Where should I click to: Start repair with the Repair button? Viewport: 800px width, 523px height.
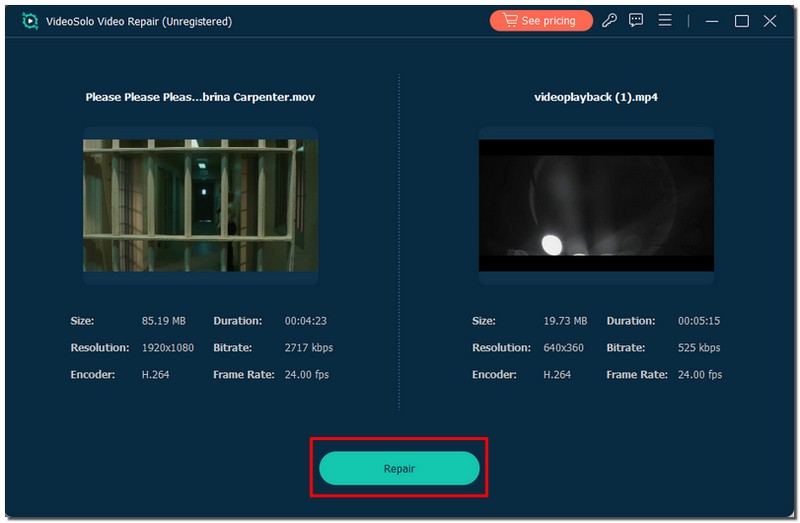[399, 468]
